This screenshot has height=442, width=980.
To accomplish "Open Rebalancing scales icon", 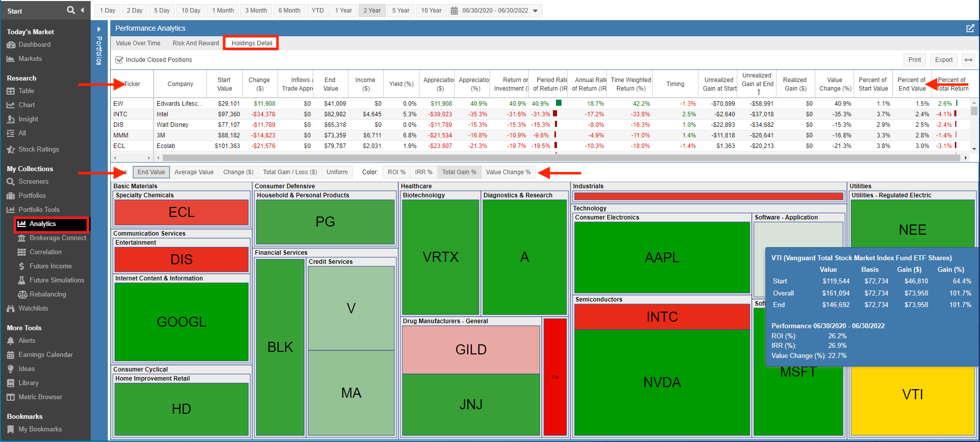I will click(22, 294).
